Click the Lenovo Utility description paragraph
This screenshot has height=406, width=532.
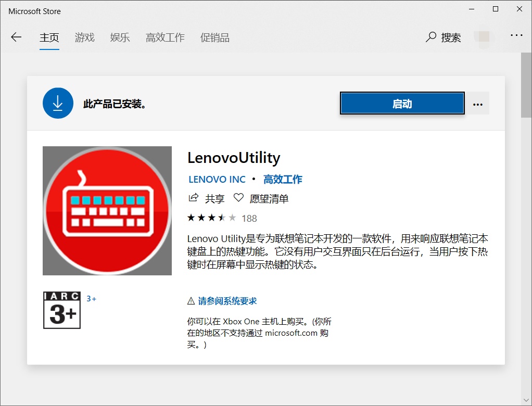point(338,251)
